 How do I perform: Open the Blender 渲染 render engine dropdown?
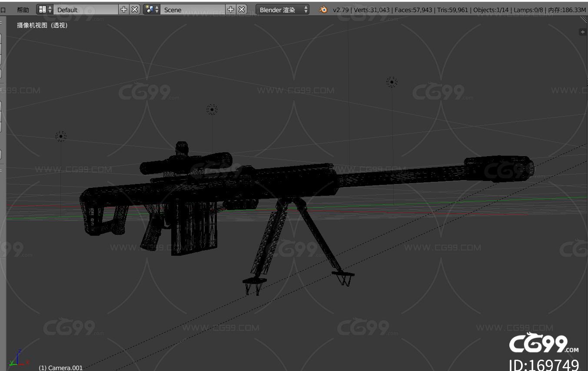coord(283,10)
